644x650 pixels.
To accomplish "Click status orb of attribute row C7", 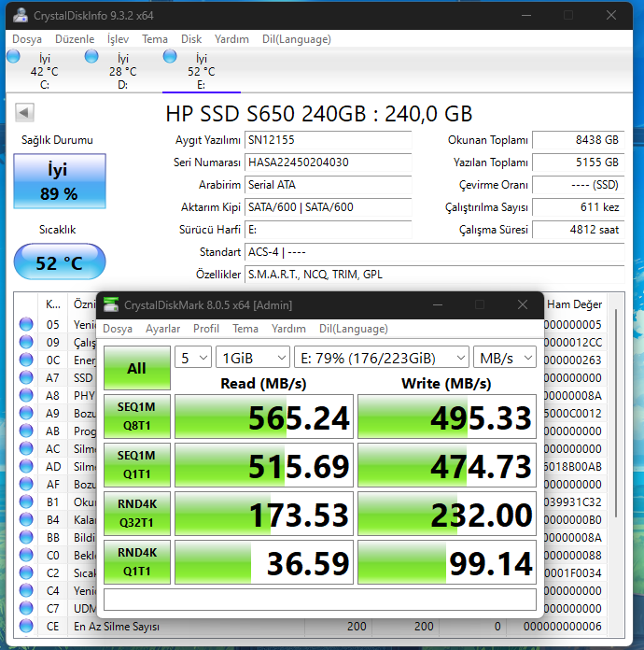I will coord(26,609).
